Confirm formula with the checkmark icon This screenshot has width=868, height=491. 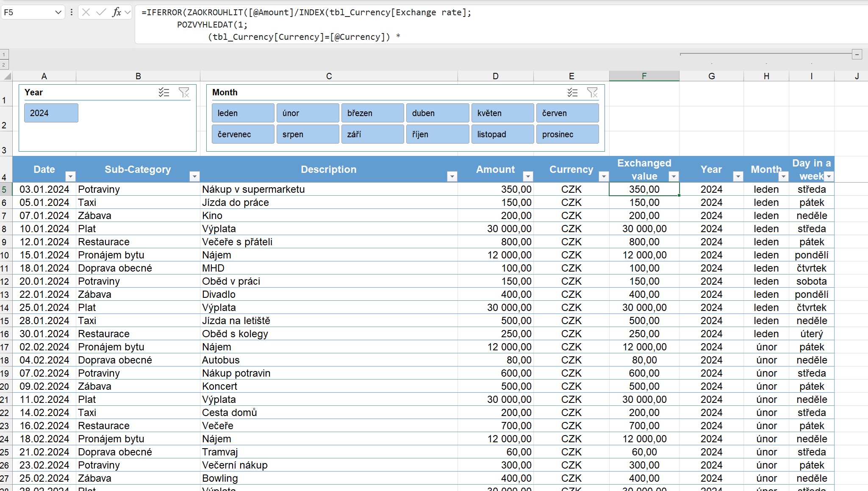(x=101, y=12)
